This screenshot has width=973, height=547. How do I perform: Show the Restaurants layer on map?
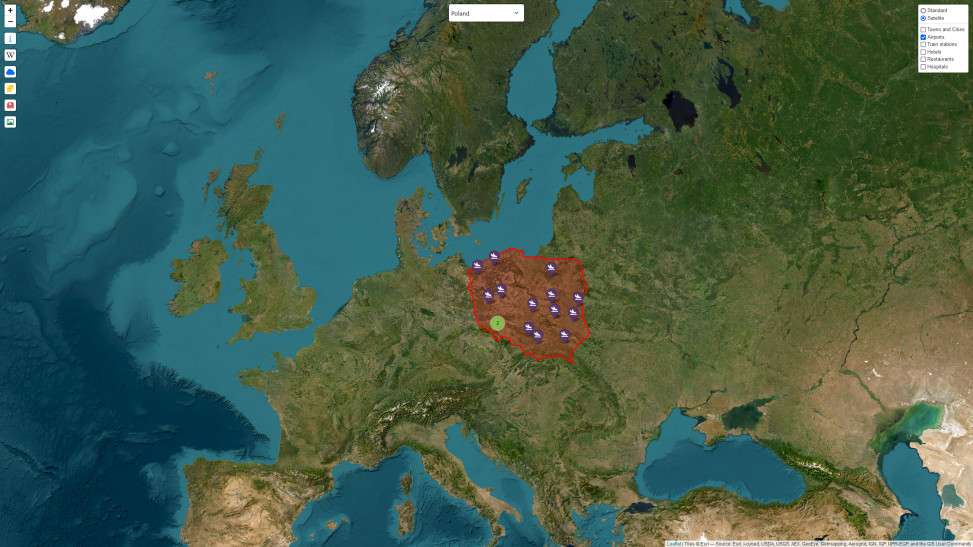coord(923,59)
